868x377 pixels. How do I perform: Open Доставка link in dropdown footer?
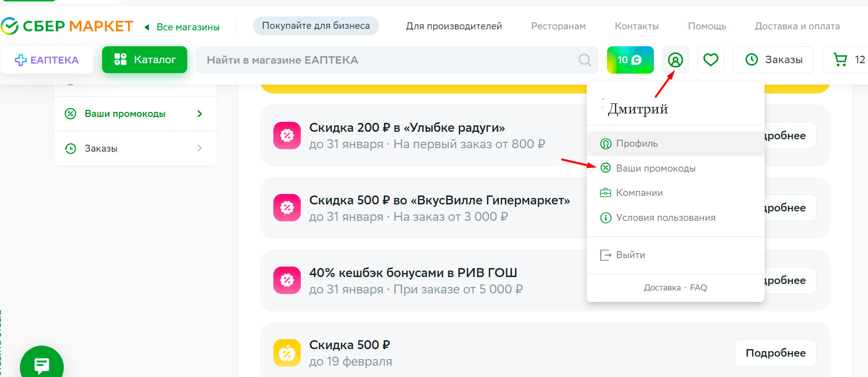[x=662, y=287]
